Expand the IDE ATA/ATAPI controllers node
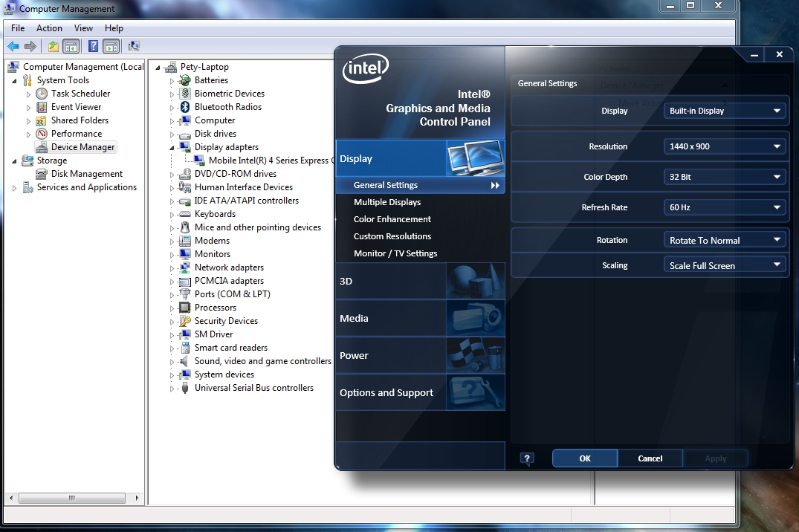Screen dimensions: 799x532 [172, 201]
